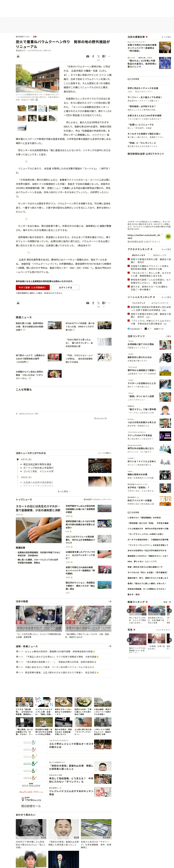Open more options (…) icon under the headline

tap(109, 57)
